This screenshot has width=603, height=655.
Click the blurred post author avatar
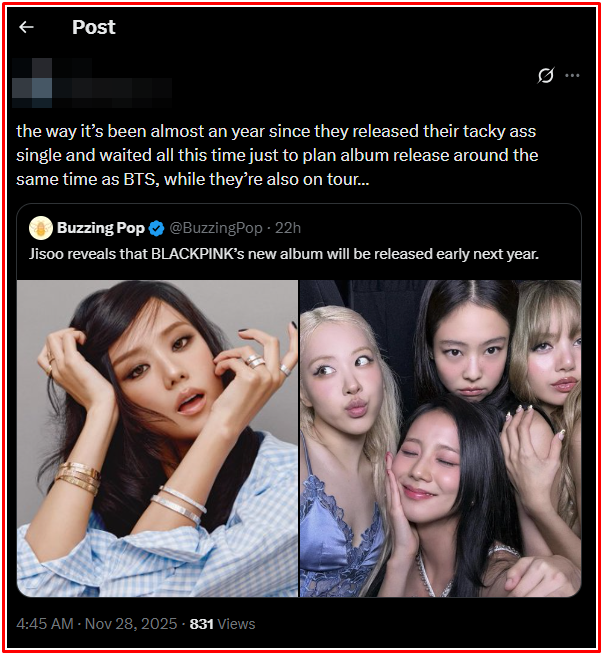[x=34, y=82]
